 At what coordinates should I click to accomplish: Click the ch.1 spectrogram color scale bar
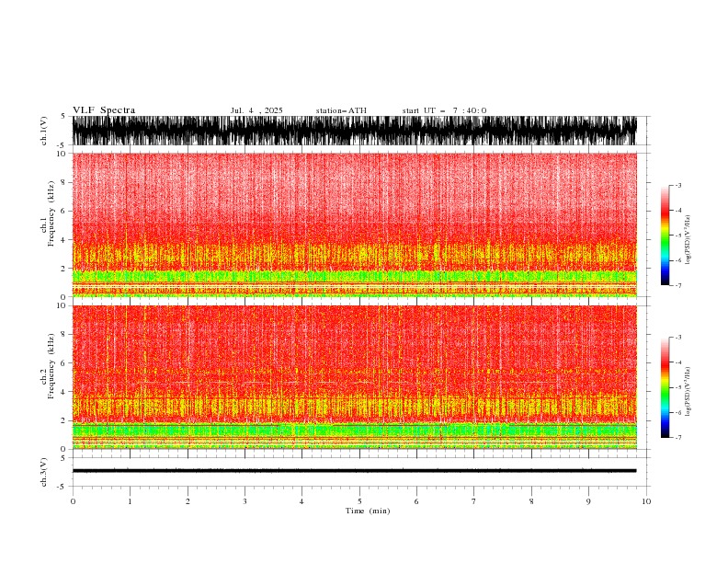(x=665, y=236)
